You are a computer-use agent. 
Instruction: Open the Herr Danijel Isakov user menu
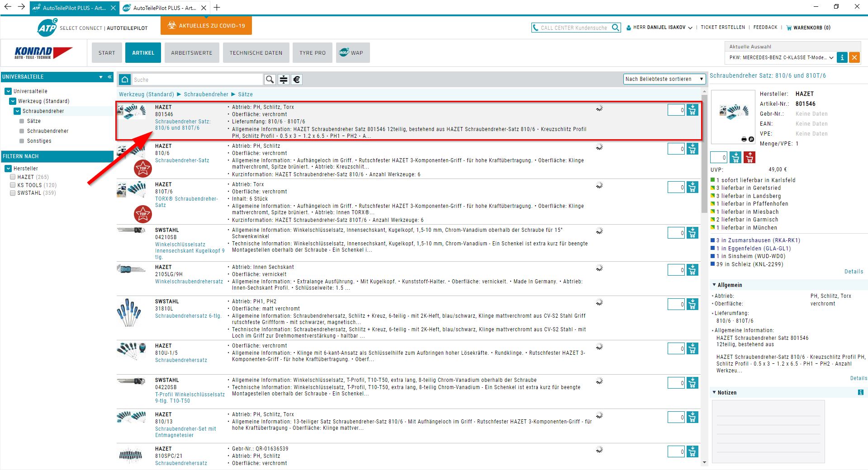click(659, 28)
